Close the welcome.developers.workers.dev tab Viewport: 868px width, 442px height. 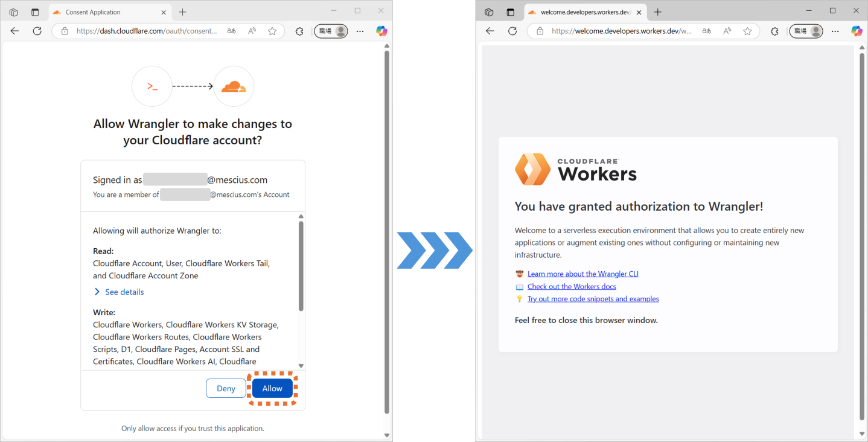point(639,12)
